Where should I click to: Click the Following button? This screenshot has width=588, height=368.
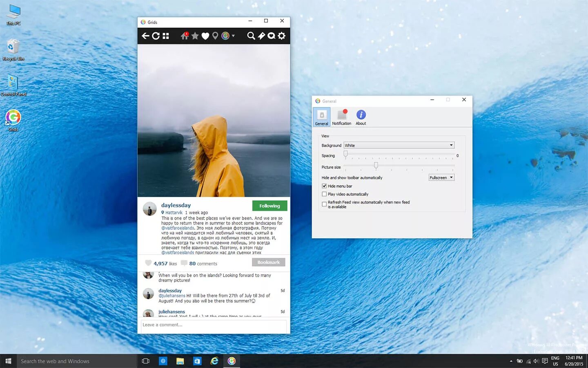pyautogui.click(x=269, y=206)
